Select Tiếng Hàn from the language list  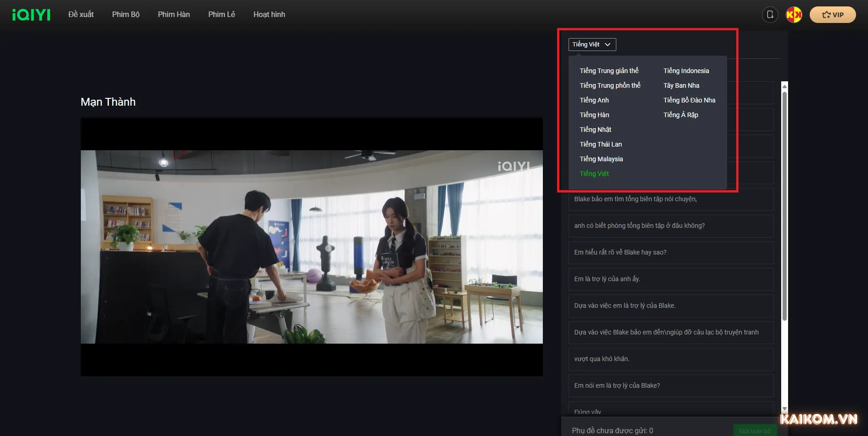tap(594, 114)
